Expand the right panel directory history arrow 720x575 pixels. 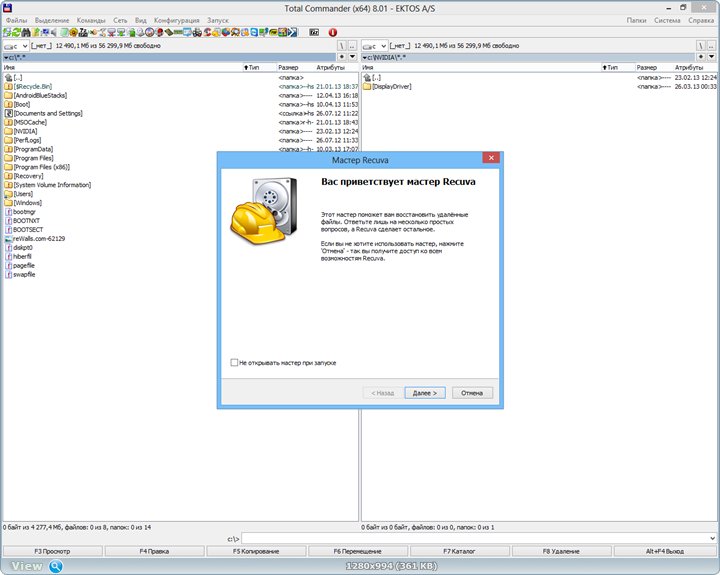[x=712, y=57]
